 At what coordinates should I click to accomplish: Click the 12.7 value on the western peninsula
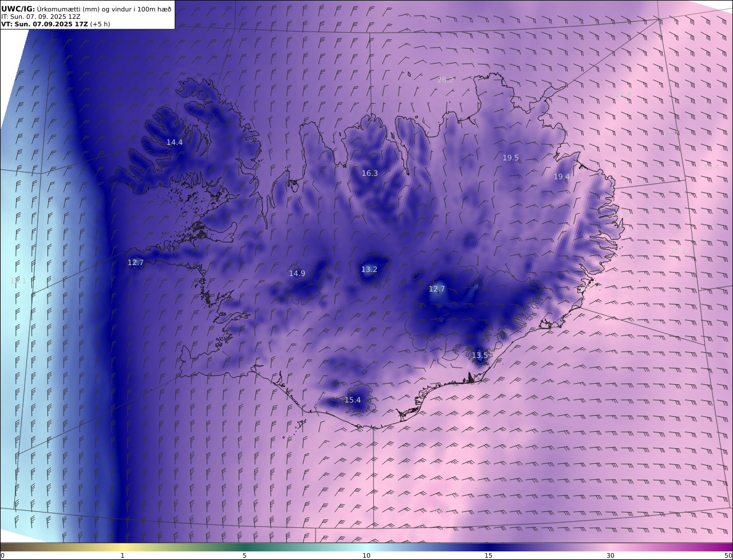click(x=136, y=262)
